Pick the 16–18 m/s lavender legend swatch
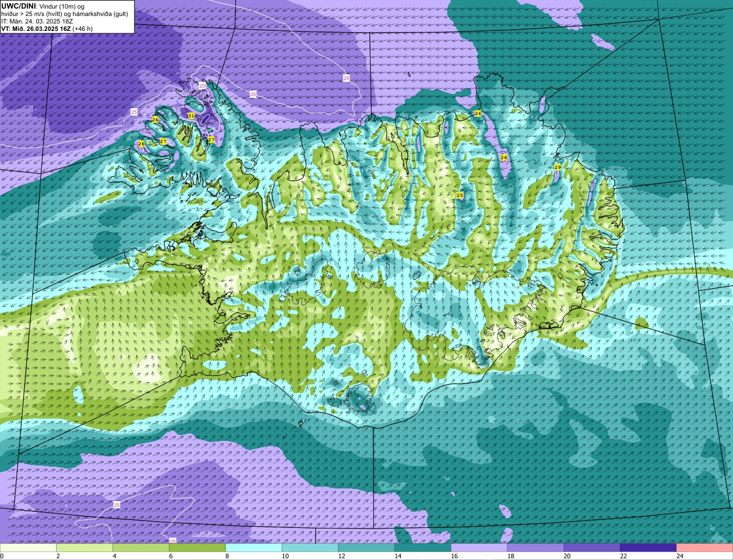The width and height of the screenshot is (733, 560). tap(479, 548)
